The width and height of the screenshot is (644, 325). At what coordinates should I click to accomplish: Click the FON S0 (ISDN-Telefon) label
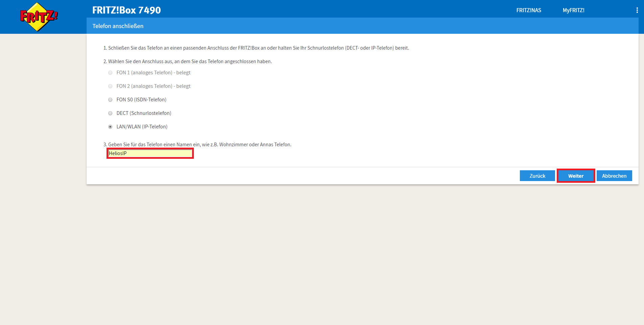141,100
